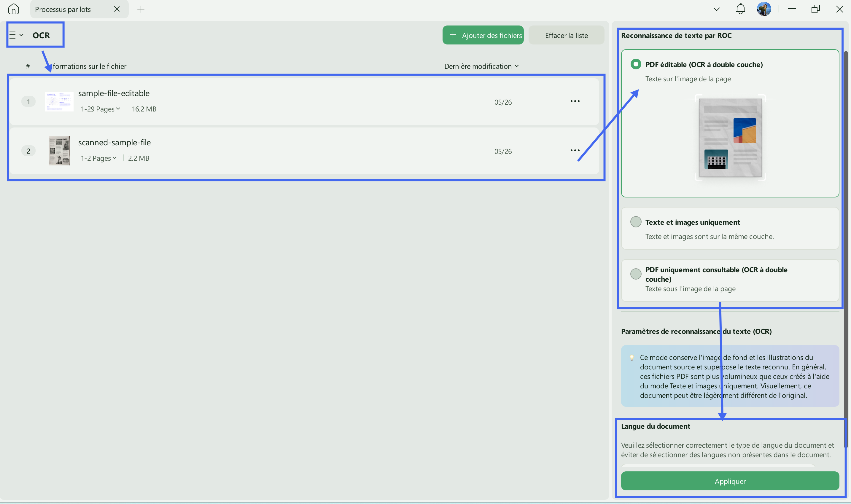The height and width of the screenshot is (504, 851).
Task: Select the Processus par lots tab
Action: [x=79, y=9]
